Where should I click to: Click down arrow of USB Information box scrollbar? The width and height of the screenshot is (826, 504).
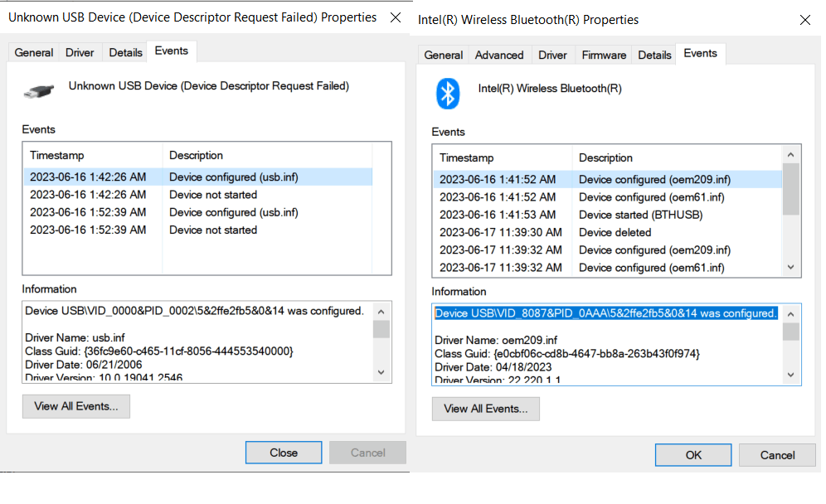tap(381, 373)
